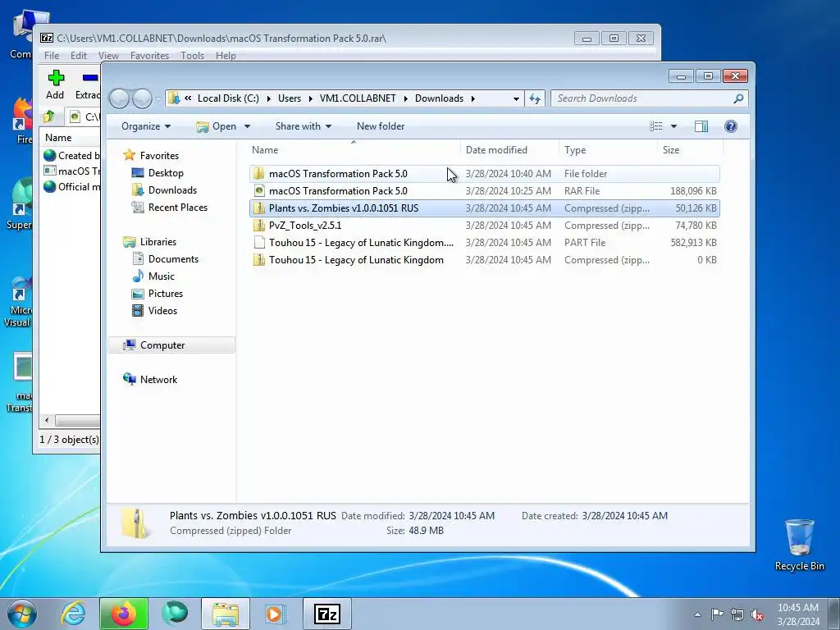This screenshot has height=630, width=840.
Task: Open the Edit menu in 7-Zip
Action: (78, 56)
